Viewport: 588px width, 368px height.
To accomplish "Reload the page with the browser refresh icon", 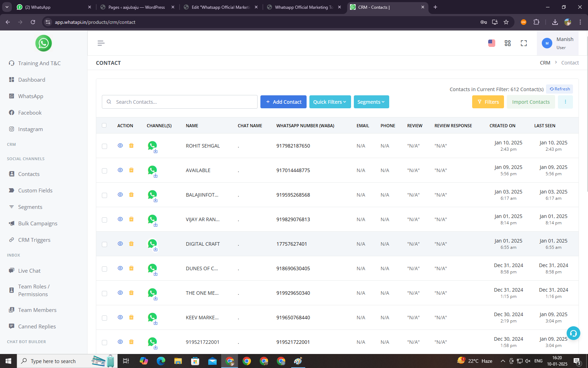I will point(33,22).
